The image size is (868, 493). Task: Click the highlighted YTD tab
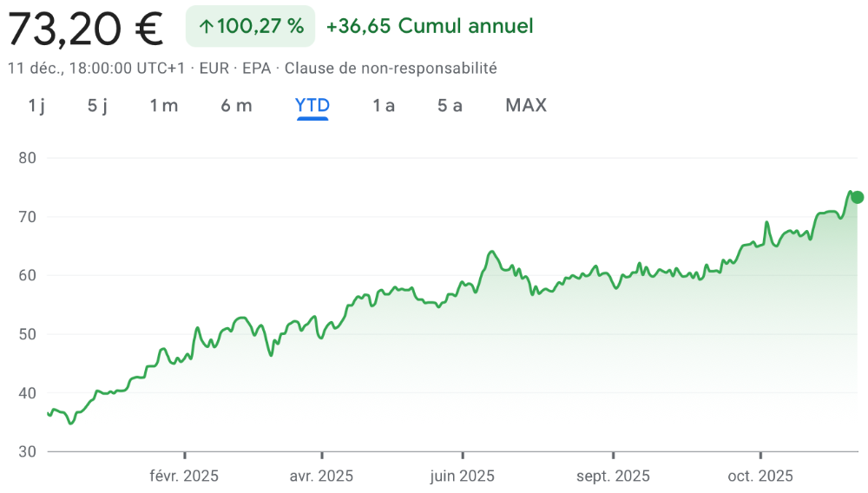312,106
